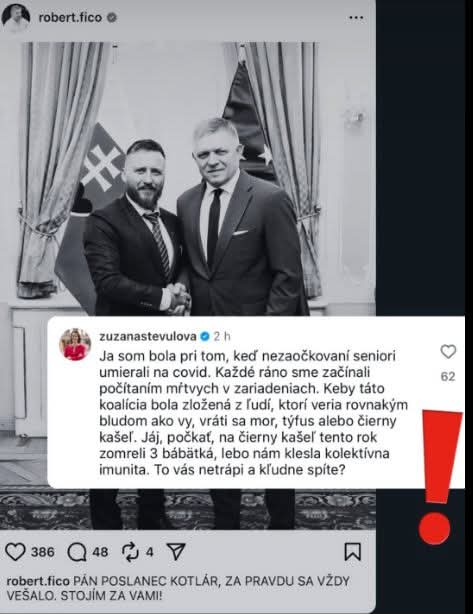Viewport: 473px width, 614px height.
Task: Open zuzanastevulova username link
Action: coord(148,336)
